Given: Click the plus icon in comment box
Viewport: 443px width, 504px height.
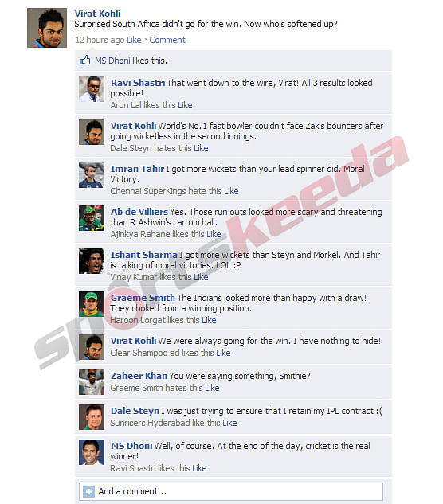Looking at the screenshot, I should (88, 491).
